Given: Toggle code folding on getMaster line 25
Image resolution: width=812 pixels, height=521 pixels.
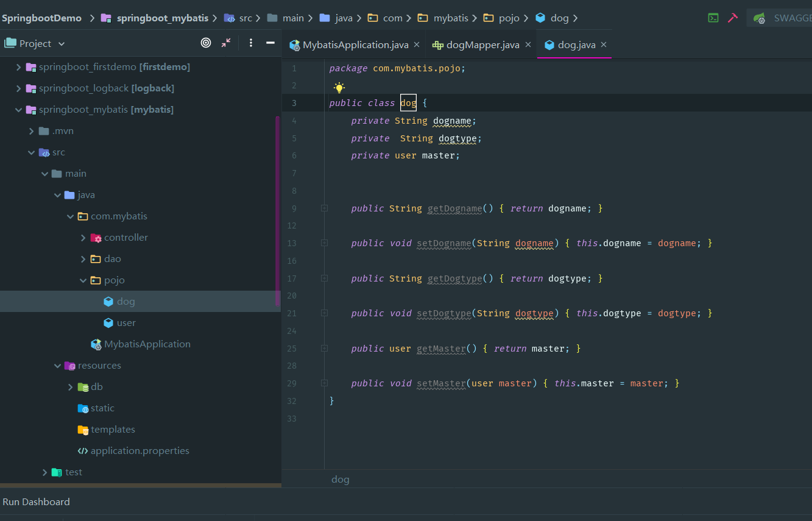Looking at the screenshot, I should pos(324,349).
